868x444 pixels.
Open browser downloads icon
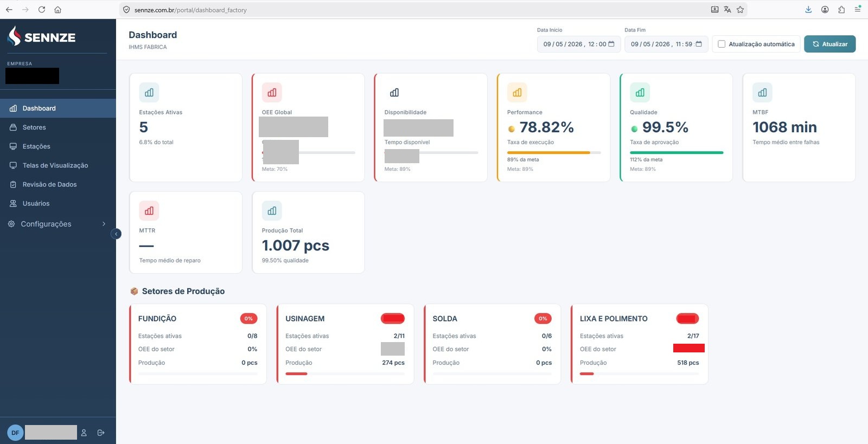[x=808, y=10]
